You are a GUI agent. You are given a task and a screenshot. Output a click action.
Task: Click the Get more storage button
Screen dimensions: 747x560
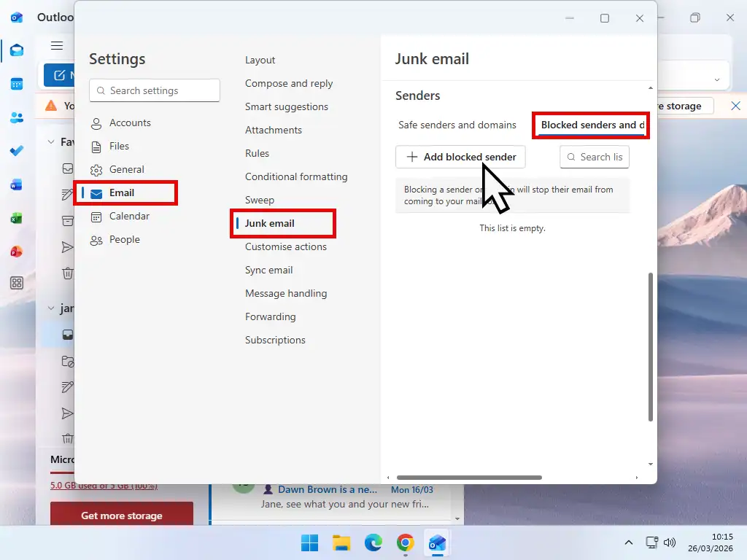click(121, 515)
